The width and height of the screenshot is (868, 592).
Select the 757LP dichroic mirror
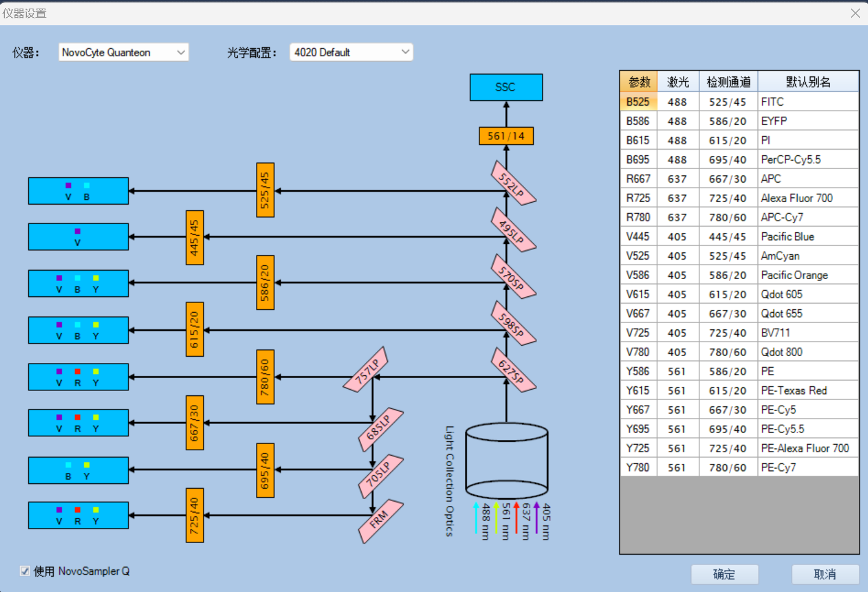(x=366, y=370)
